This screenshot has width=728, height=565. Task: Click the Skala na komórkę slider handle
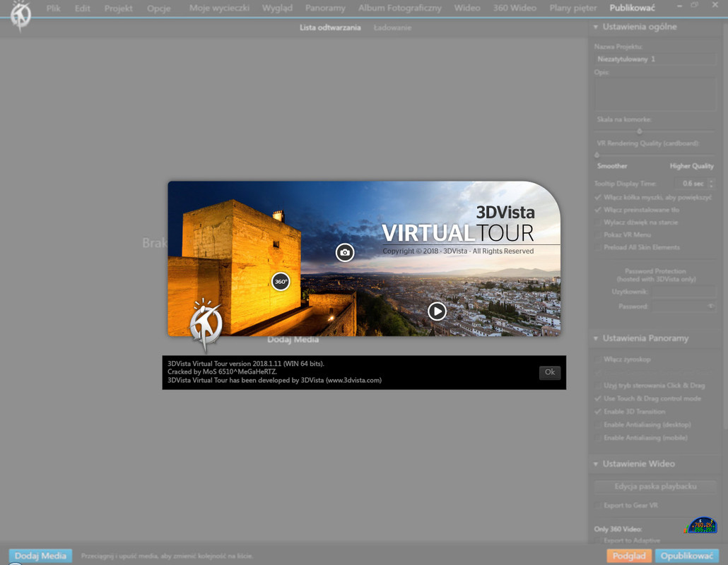640,131
